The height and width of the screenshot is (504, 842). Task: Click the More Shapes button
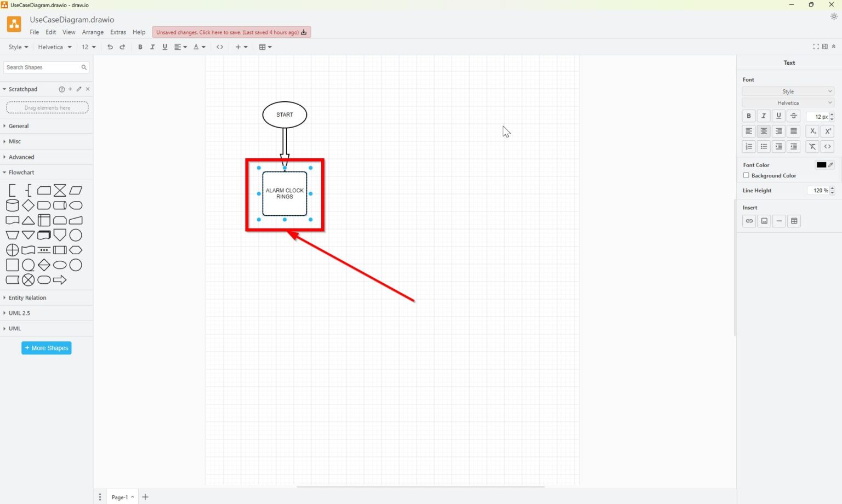(x=46, y=347)
